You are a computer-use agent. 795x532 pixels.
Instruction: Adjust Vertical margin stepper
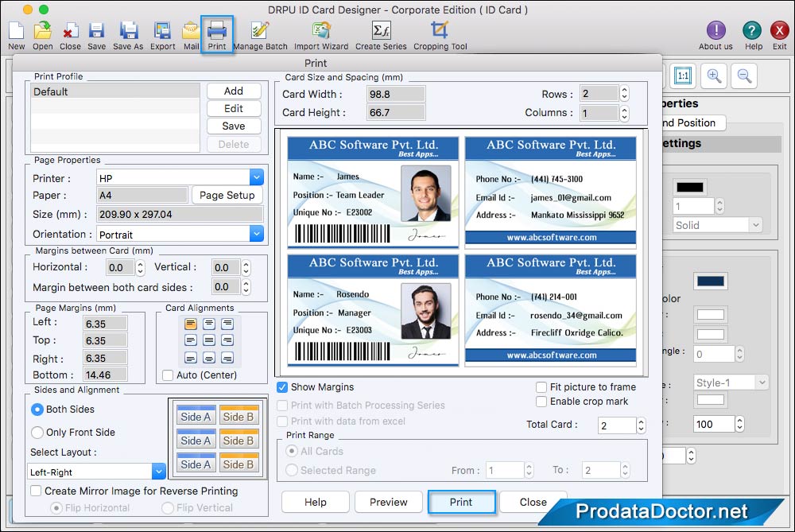246,267
